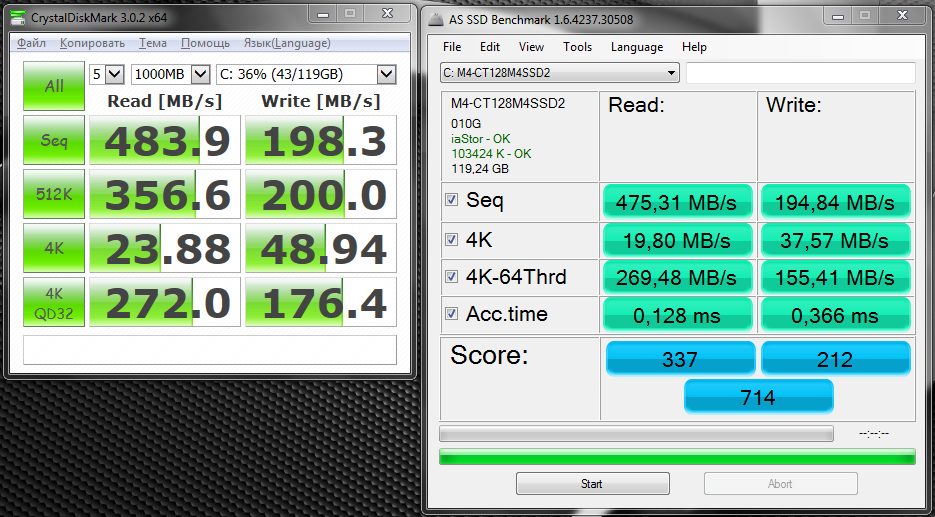Image resolution: width=935 pixels, height=517 pixels.
Task: Click the 4K write result 48.94
Action: click(x=321, y=247)
